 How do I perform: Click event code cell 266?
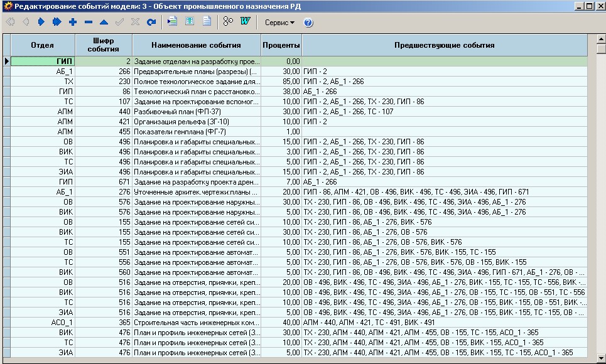coord(104,72)
